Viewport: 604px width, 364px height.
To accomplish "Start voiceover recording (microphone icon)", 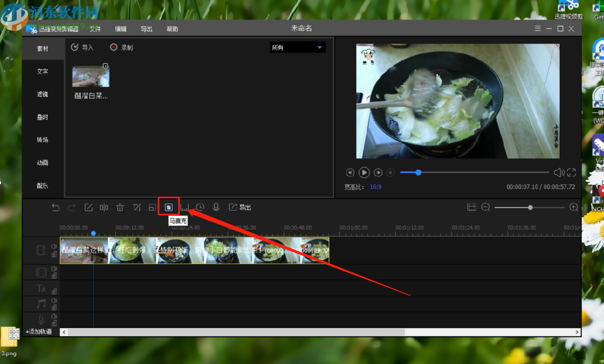I will click(x=216, y=207).
